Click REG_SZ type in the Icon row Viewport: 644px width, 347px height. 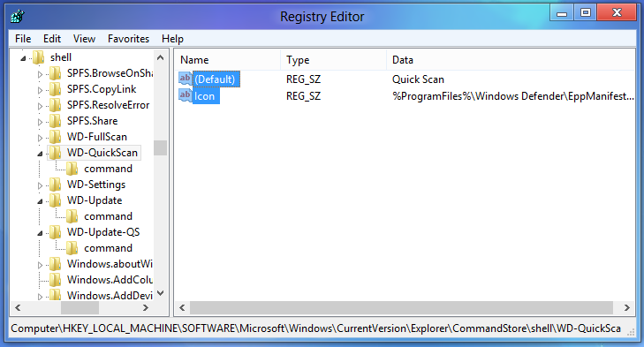coord(304,96)
